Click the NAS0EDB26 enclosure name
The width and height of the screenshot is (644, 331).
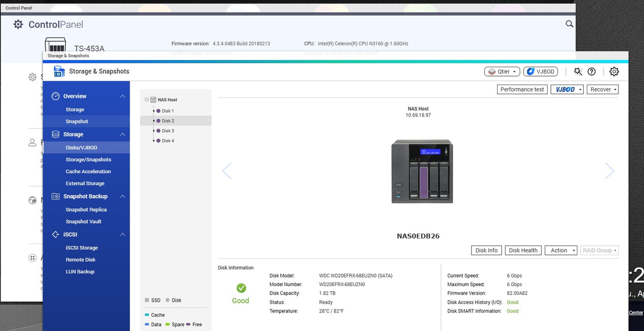point(418,236)
